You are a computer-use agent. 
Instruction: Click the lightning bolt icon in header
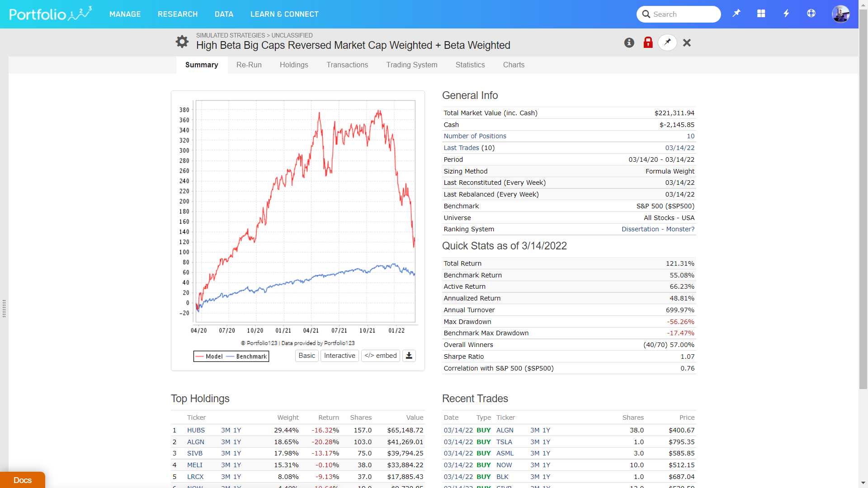coord(786,14)
